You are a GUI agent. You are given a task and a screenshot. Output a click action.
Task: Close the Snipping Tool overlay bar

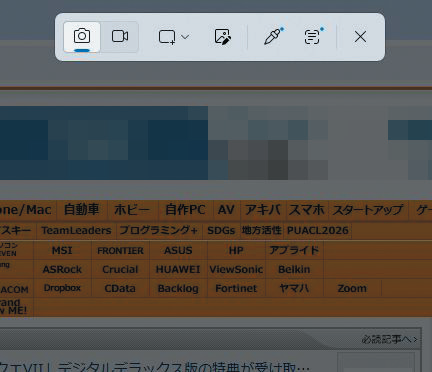360,37
